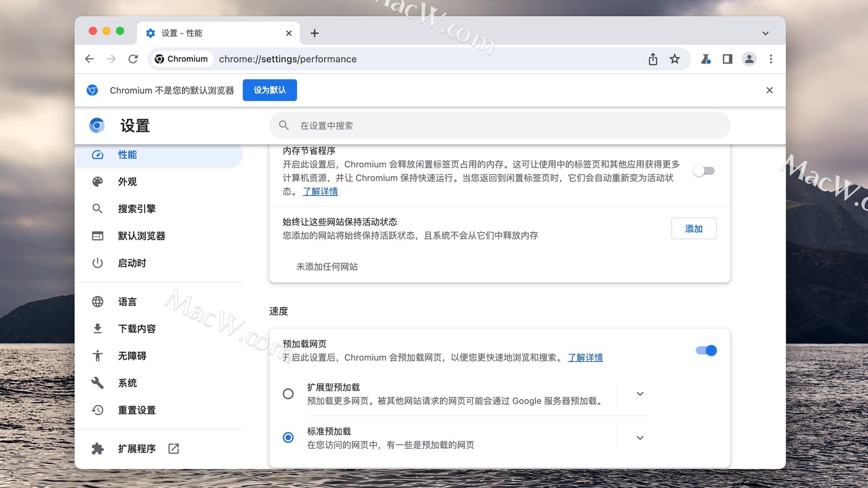The height and width of the screenshot is (488, 868).
Task: Click the Chromium site info chip
Action: (x=181, y=59)
